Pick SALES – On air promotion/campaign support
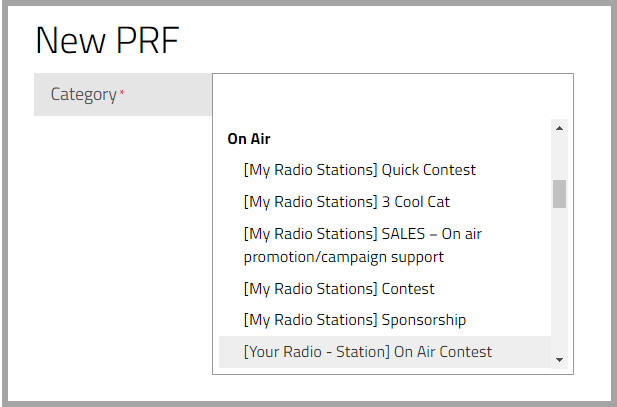This screenshot has height=407, width=617. pos(362,245)
